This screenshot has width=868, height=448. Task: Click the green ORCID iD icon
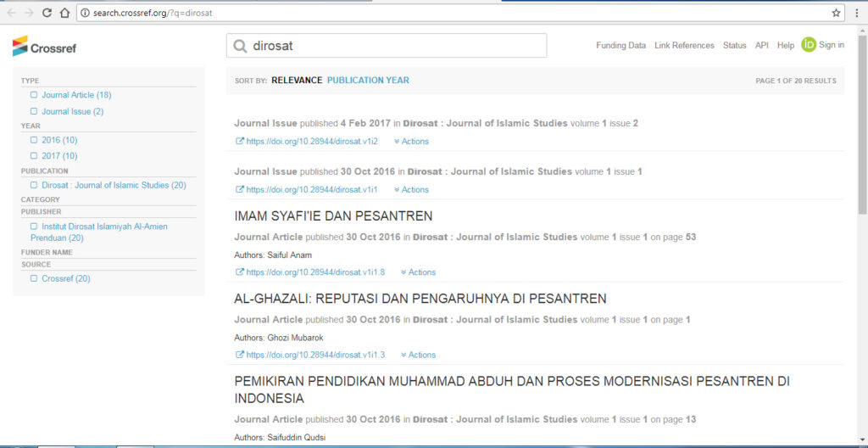coord(808,46)
